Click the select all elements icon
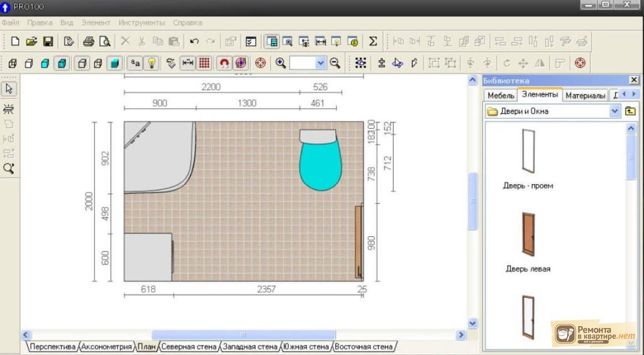 click(360, 63)
